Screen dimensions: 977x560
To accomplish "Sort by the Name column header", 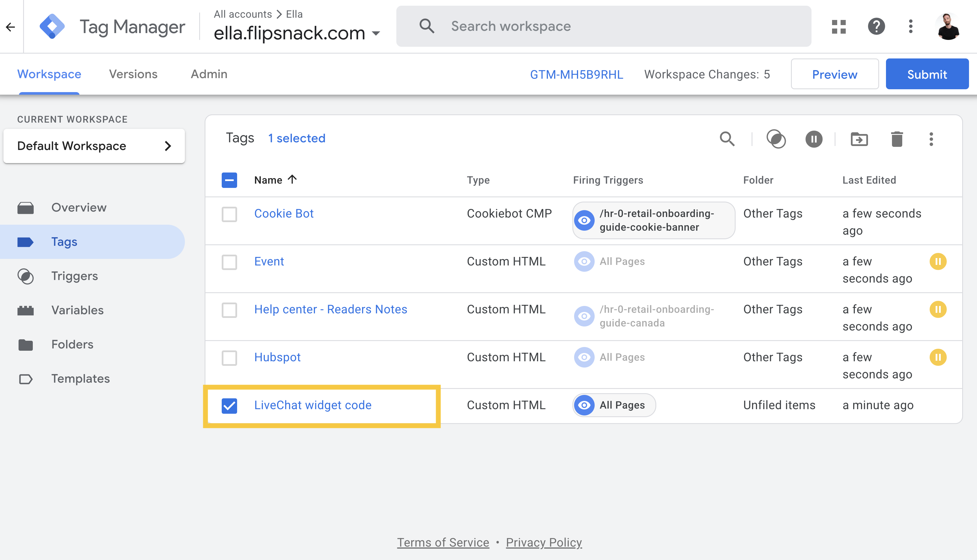I will click(268, 180).
